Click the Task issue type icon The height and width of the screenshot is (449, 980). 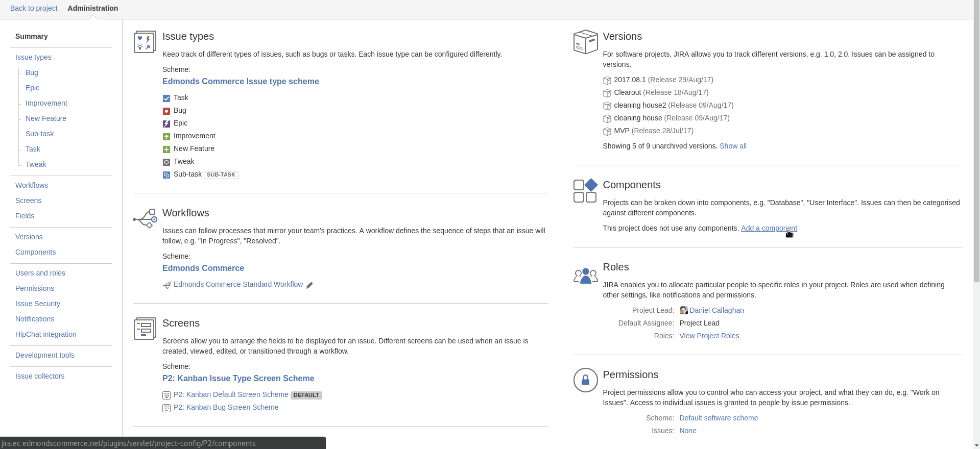166,98
